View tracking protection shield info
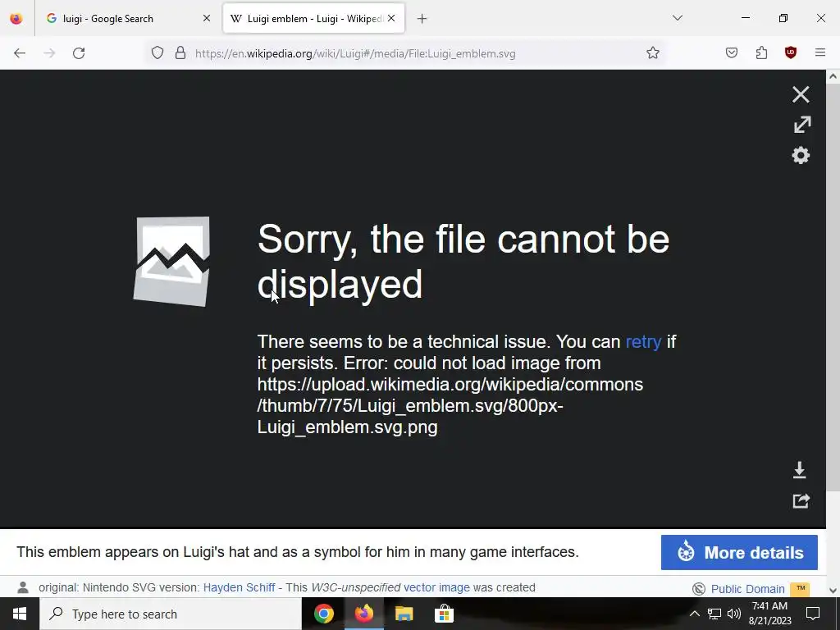Viewport: 840px width, 630px height. coord(157,53)
